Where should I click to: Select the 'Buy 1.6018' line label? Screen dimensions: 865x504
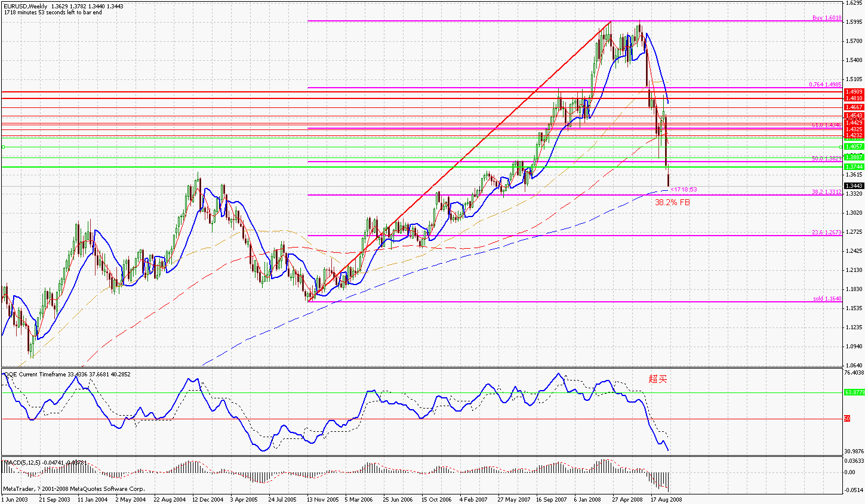(827, 18)
